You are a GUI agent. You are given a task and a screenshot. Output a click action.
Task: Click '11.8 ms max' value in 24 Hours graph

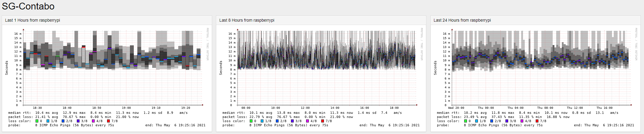503,113
